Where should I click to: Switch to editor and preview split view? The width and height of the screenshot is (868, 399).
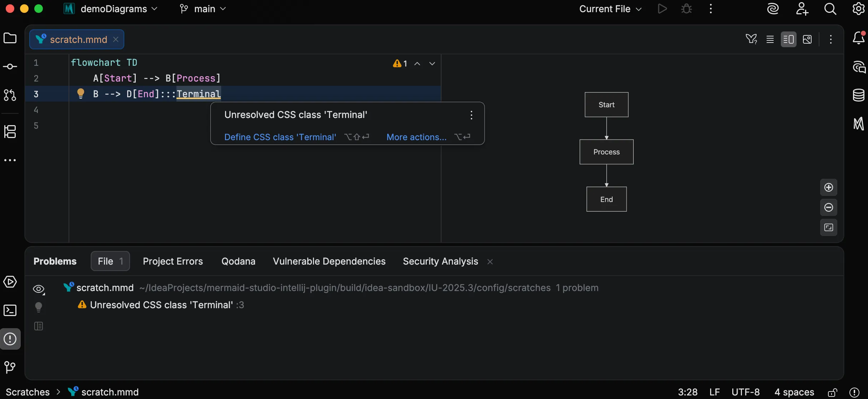pyautogui.click(x=788, y=39)
